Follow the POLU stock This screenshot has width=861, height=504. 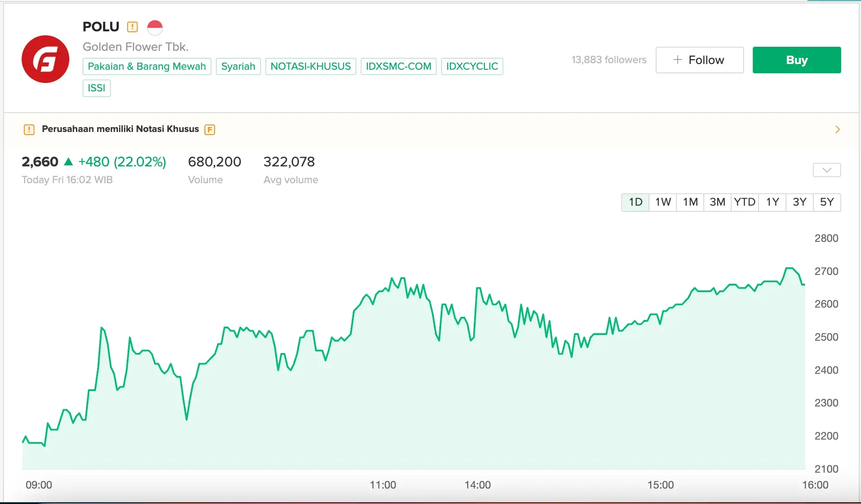point(699,60)
